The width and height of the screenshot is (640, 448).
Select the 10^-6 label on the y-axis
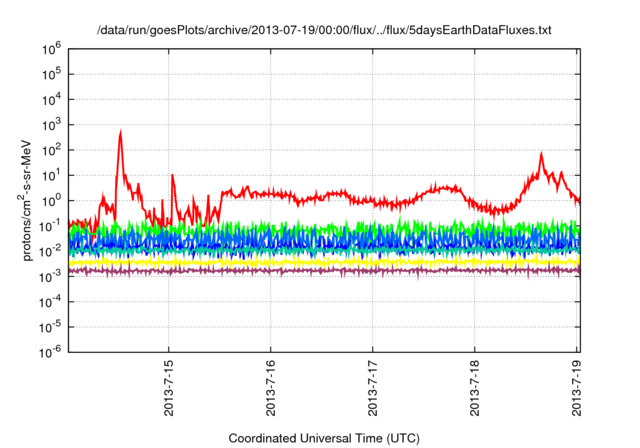pyautogui.click(x=51, y=352)
